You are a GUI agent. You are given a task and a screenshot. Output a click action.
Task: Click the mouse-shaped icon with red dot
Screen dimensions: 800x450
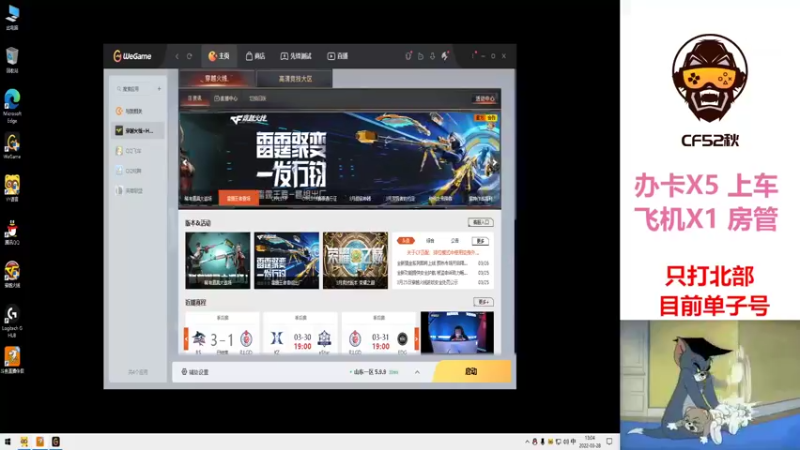tap(408, 56)
